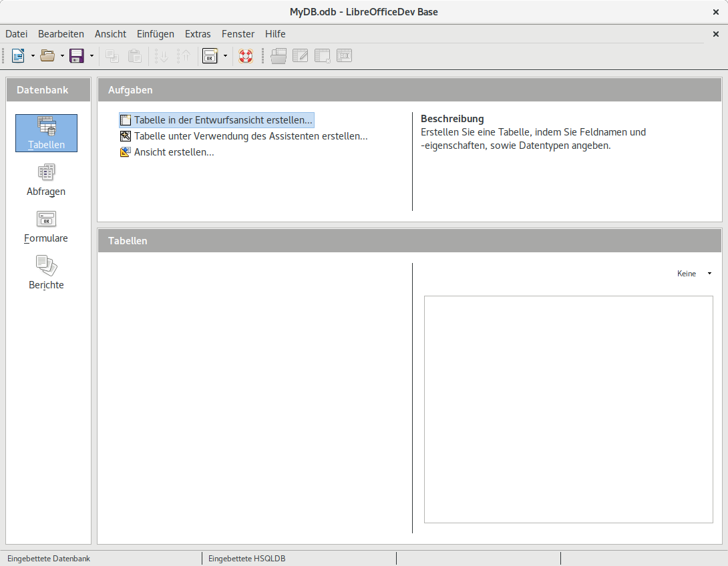Click the Paste clipboard icon
This screenshot has height=566, width=728.
click(x=135, y=56)
